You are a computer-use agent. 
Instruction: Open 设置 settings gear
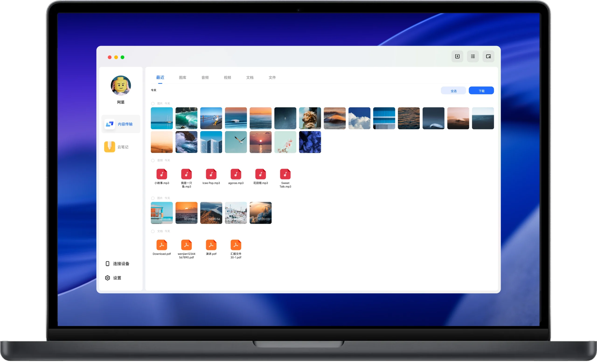108,278
